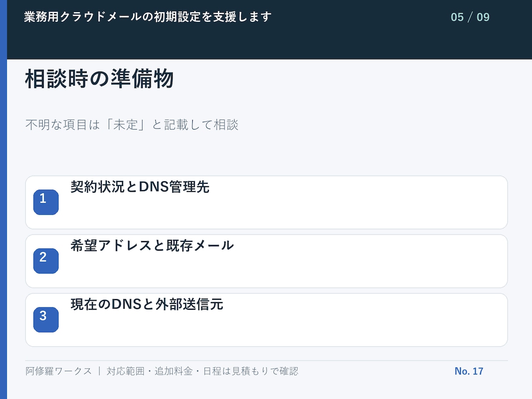This screenshot has height=399, width=532.
Task: Click the footer text 阿修羅ワークス
Action: point(59,371)
